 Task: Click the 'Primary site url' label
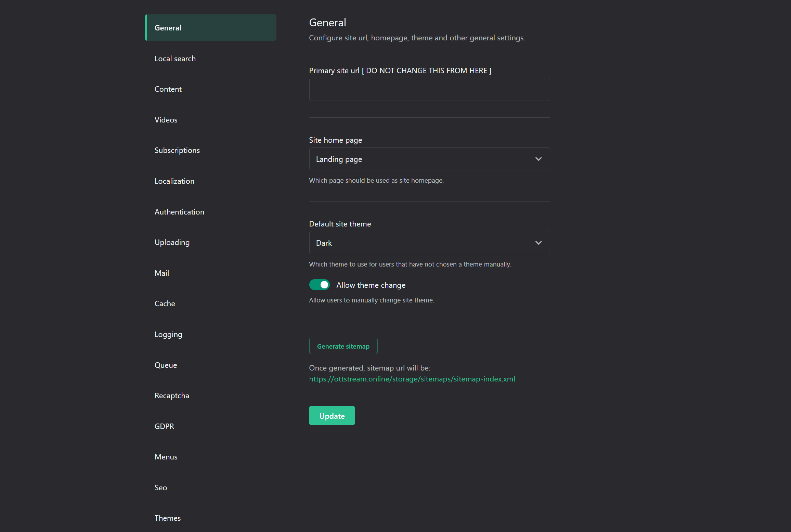click(x=400, y=70)
